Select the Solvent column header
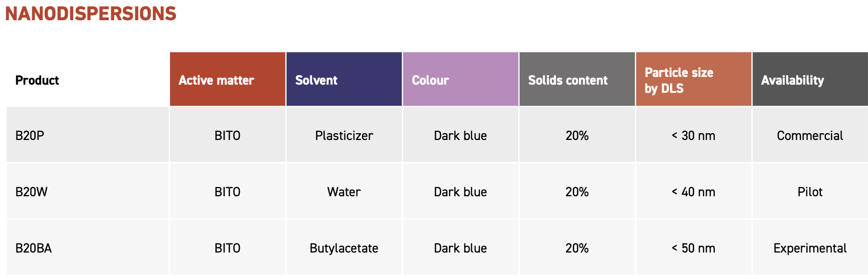Screen dimensions: 868x279 coord(344,79)
